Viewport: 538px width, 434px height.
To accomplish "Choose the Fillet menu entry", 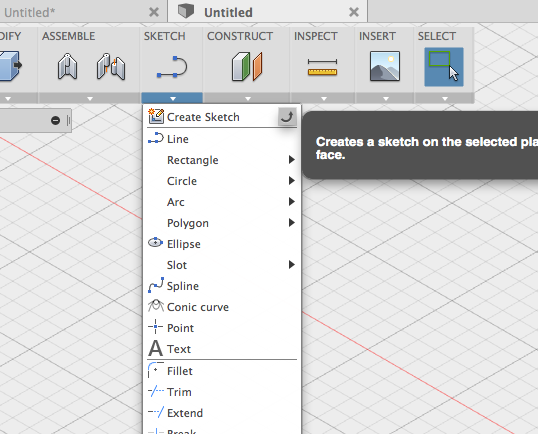I will pyautogui.click(x=222, y=371).
